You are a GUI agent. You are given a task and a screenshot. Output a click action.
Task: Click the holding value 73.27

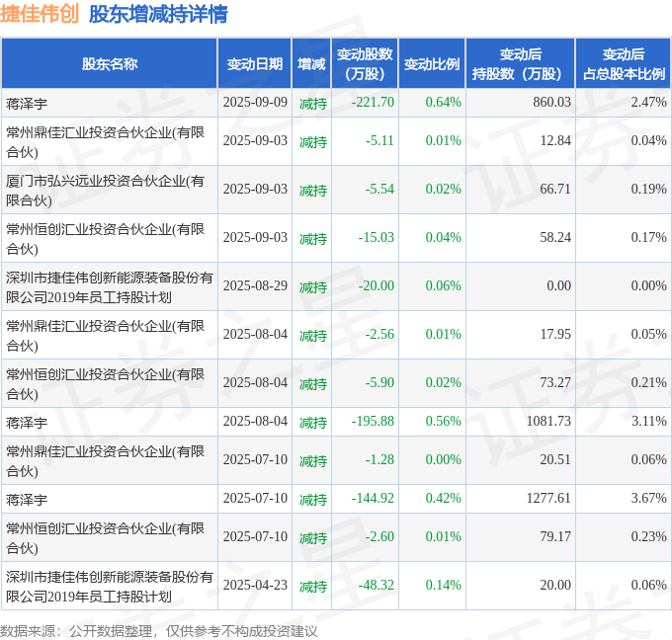pyautogui.click(x=555, y=382)
